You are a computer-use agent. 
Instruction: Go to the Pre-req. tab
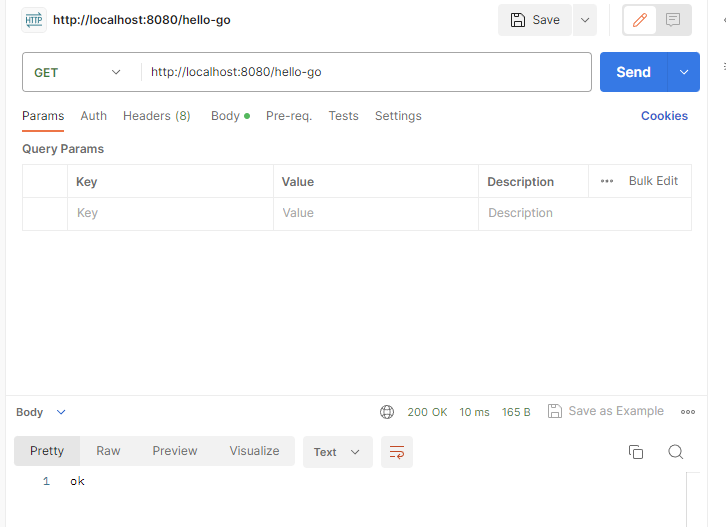click(x=289, y=116)
